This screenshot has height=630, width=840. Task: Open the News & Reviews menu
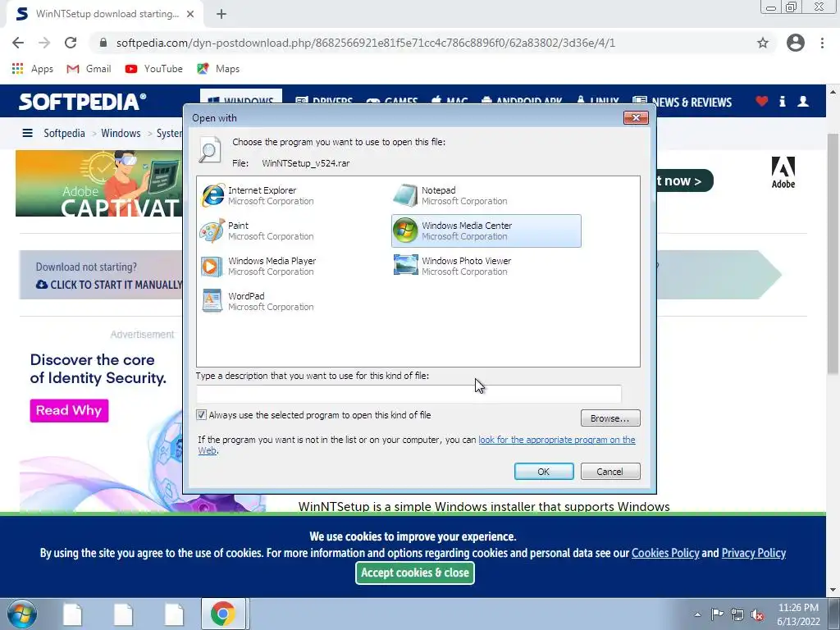682,102
